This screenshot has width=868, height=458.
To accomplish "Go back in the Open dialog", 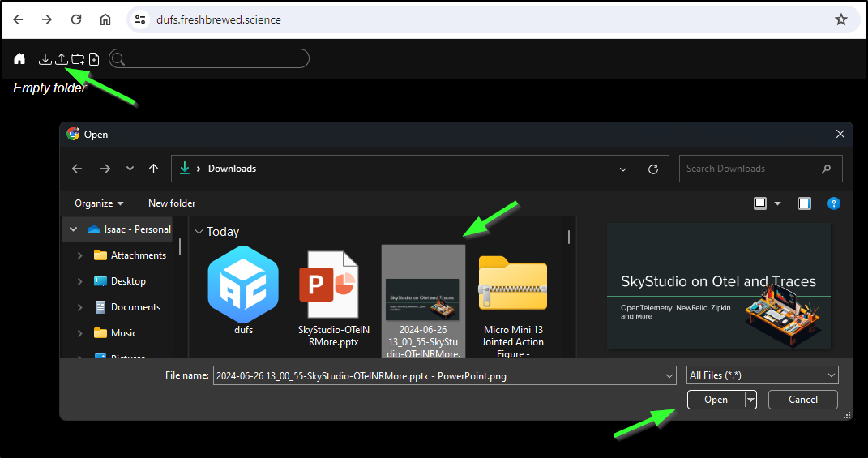I will (x=77, y=169).
